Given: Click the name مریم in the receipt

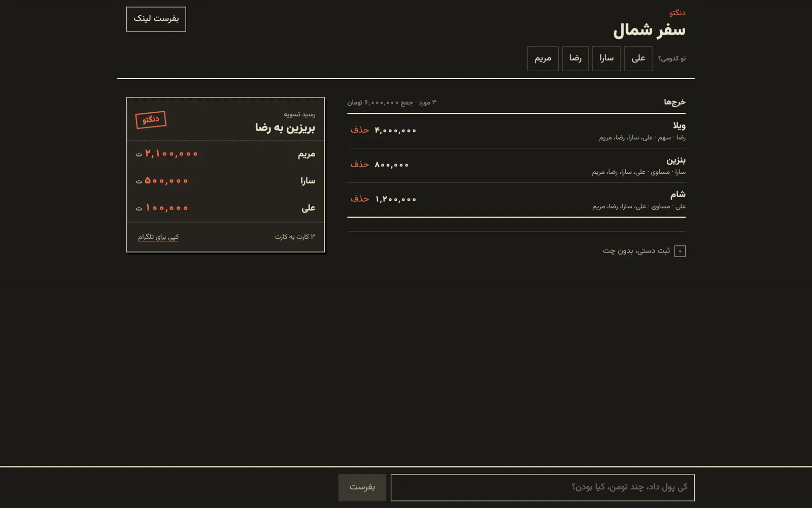Looking at the screenshot, I should pos(307,154).
